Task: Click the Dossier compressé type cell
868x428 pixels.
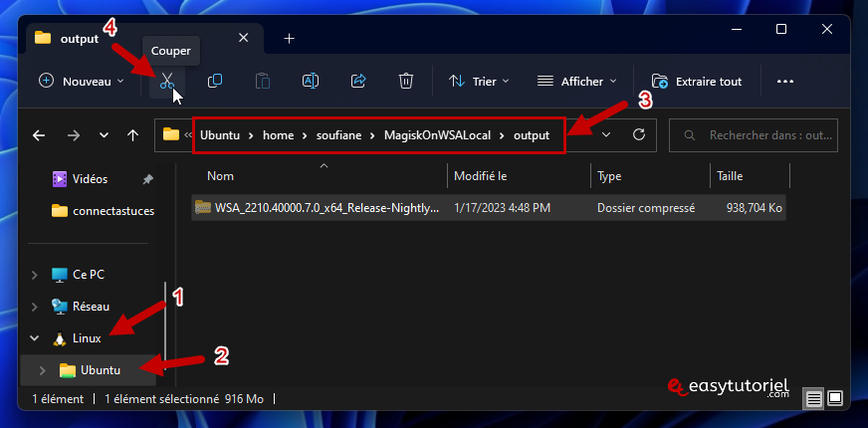Action: 646,208
